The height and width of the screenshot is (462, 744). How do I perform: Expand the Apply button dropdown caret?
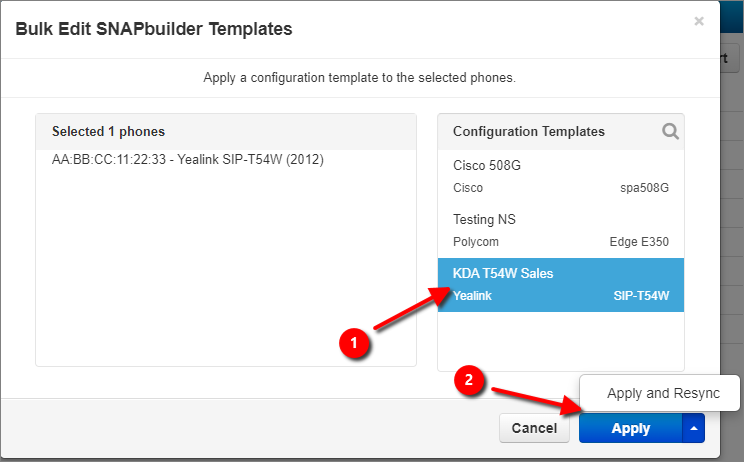[x=694, y=428]
